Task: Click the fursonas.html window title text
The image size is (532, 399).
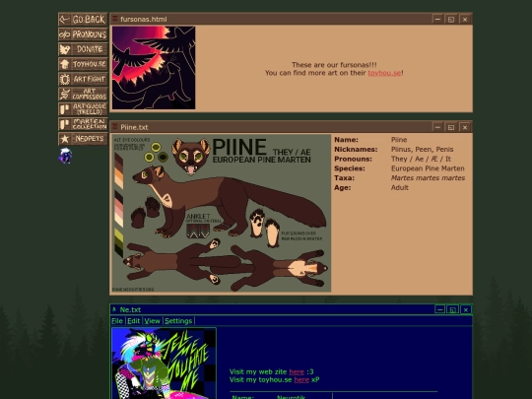Action: point(144,20)
